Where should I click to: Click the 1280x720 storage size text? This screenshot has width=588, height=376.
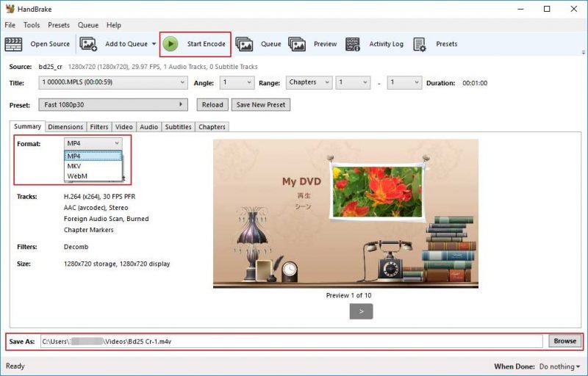point(117,264)
